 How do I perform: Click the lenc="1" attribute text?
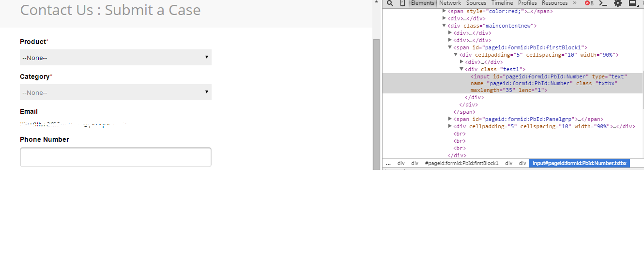[532, 90]
